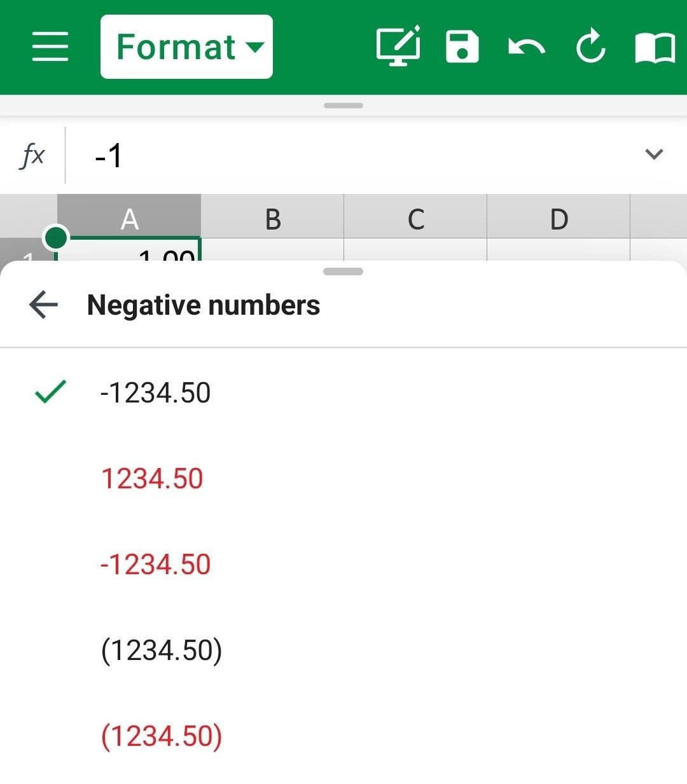Open the hamburger navigation menu
Screen dimensions: 687x784
[x=50, y=46]
